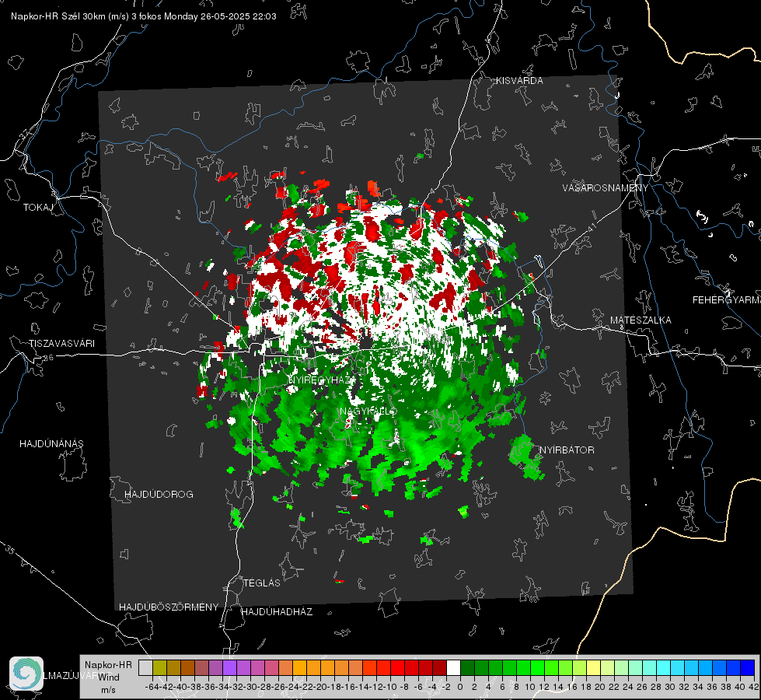Image resolution: width=761 pixels, height=700 pixels.
Task: Click the TOKAJ town label
Action: 38,208
